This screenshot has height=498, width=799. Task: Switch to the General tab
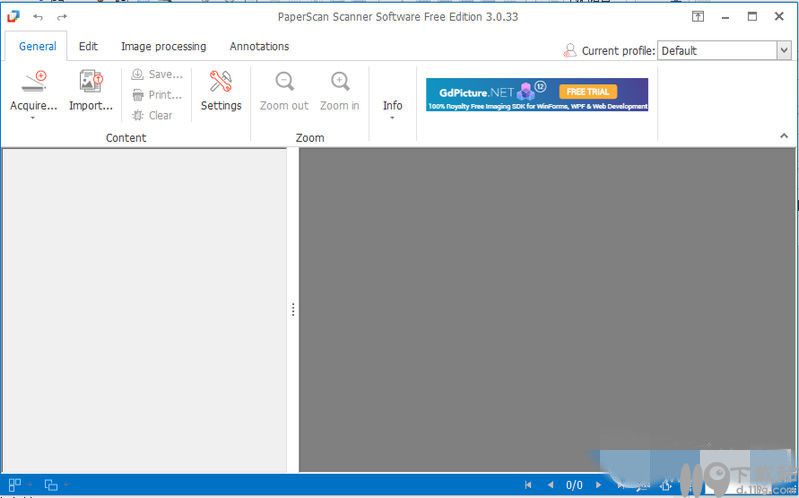coord(37,46)
